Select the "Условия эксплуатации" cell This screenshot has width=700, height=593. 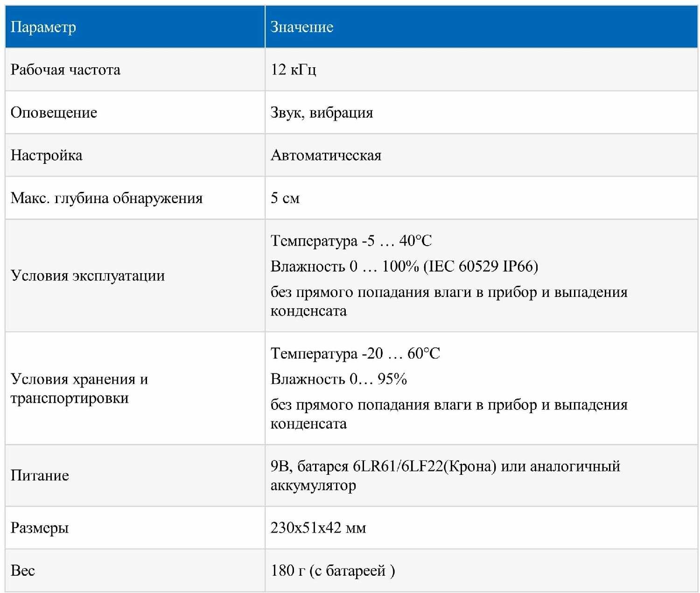point(88,275)
